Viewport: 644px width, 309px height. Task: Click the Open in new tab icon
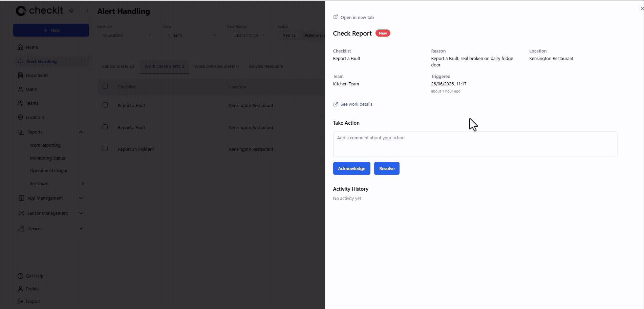coord(336,17)
